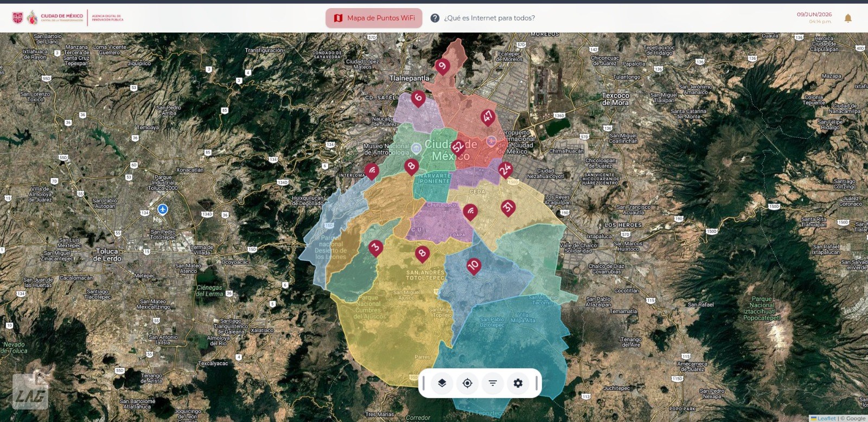
Task: Select the WiFi marker near Interlomas
Action: pos(371,171)
